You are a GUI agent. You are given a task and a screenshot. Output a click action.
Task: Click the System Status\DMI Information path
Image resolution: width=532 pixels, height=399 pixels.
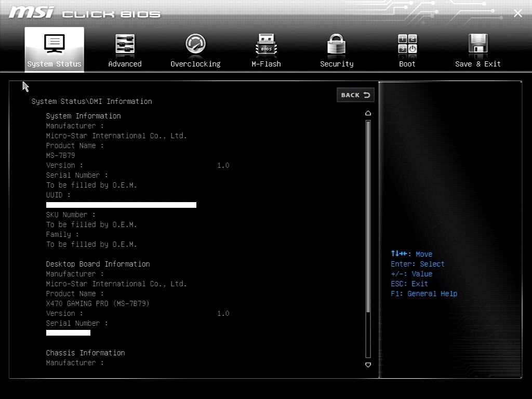point(91,101)
